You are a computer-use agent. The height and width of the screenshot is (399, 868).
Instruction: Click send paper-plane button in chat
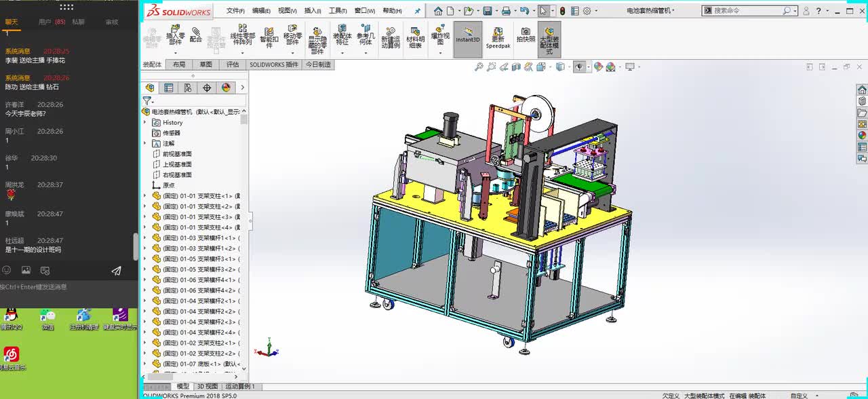[x=116, y=270]
